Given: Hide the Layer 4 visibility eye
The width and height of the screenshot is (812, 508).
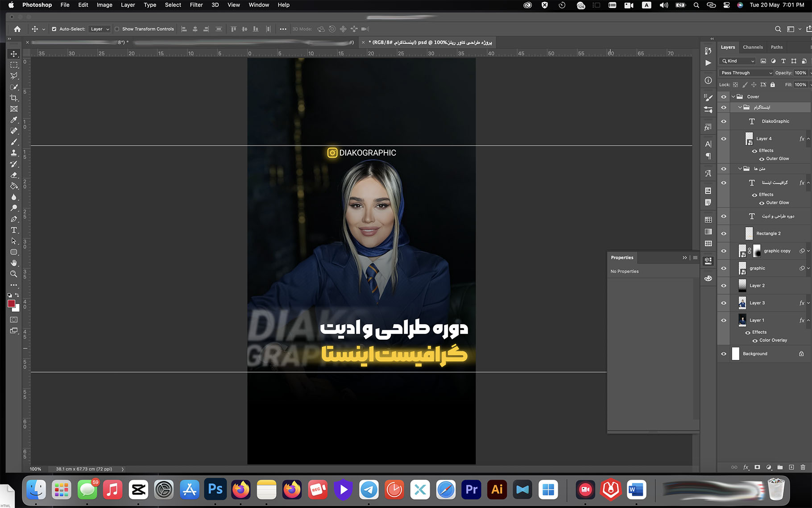Looking at the screenshot, I should point(724,139).
